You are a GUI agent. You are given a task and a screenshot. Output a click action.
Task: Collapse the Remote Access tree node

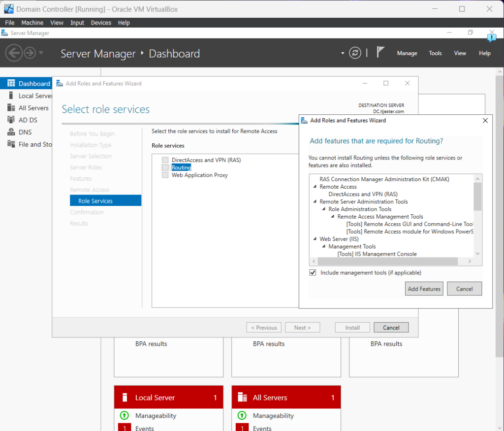(x=315, y=187)
